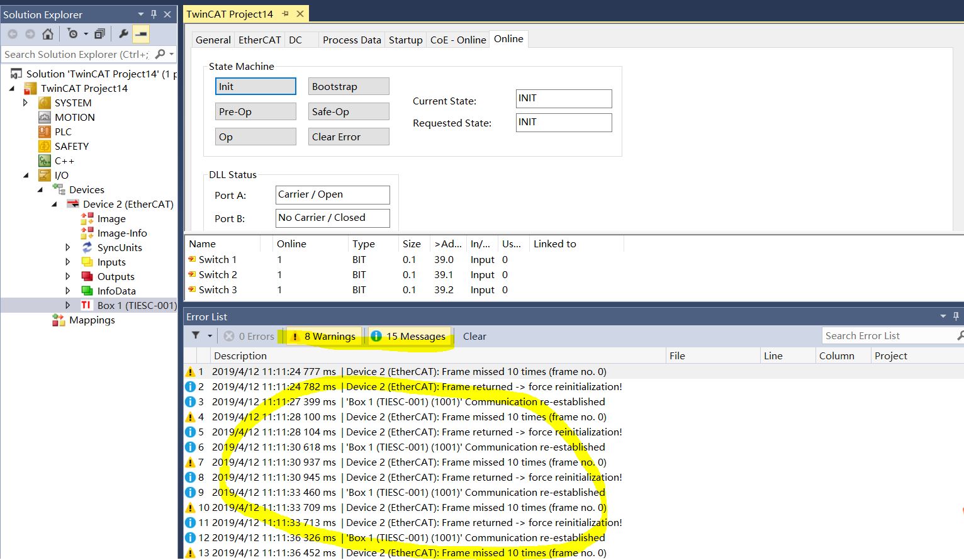964x560 pixels.
Task: Click the red Outputs icon
Action: tap(87, 276)
